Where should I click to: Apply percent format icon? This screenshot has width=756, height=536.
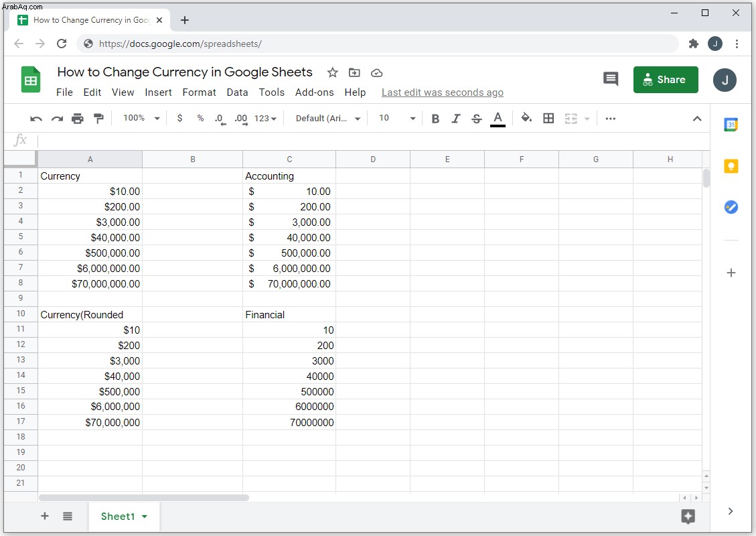pos(201,118)
